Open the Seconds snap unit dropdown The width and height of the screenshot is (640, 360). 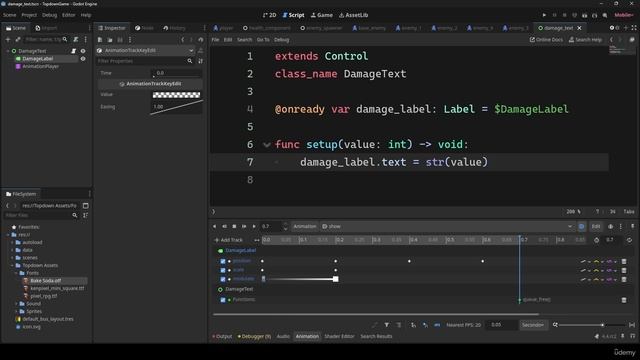[533, 325]
